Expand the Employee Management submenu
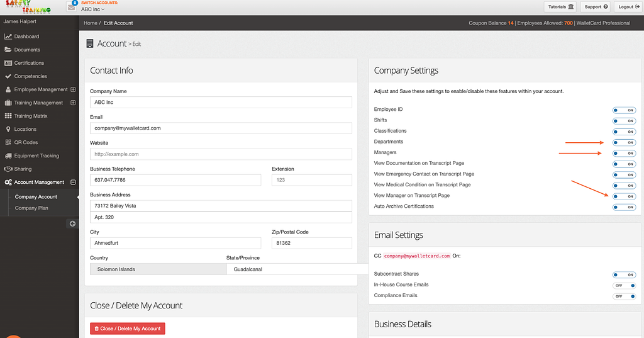This screenshot has height=338, width=644. [x=73, y=89]
